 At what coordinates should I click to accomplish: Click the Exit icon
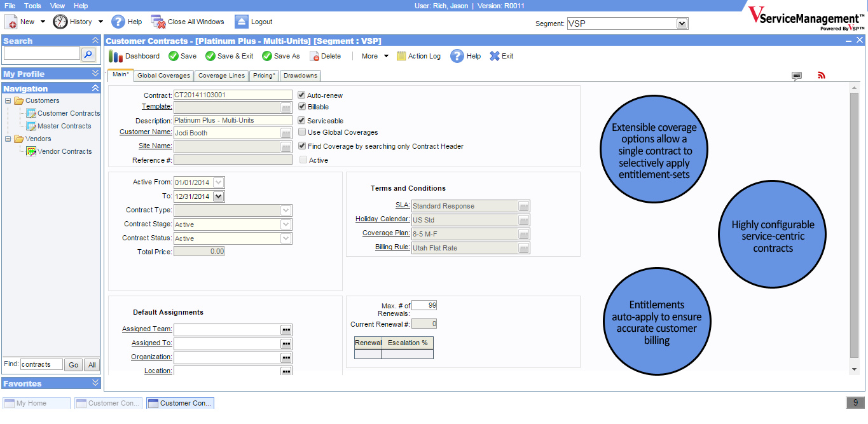coord(495,56)
